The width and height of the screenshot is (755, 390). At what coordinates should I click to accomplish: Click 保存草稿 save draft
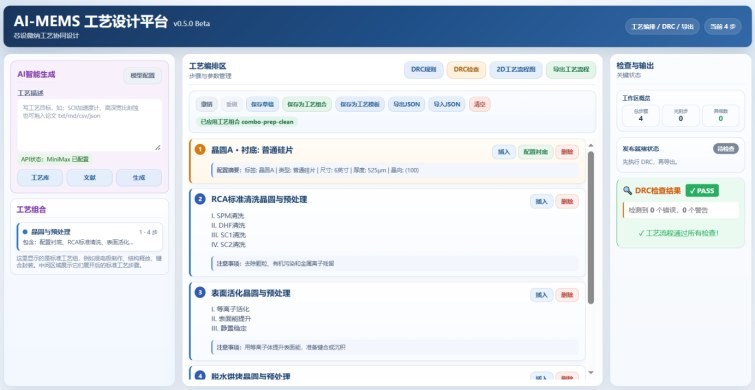262,104
